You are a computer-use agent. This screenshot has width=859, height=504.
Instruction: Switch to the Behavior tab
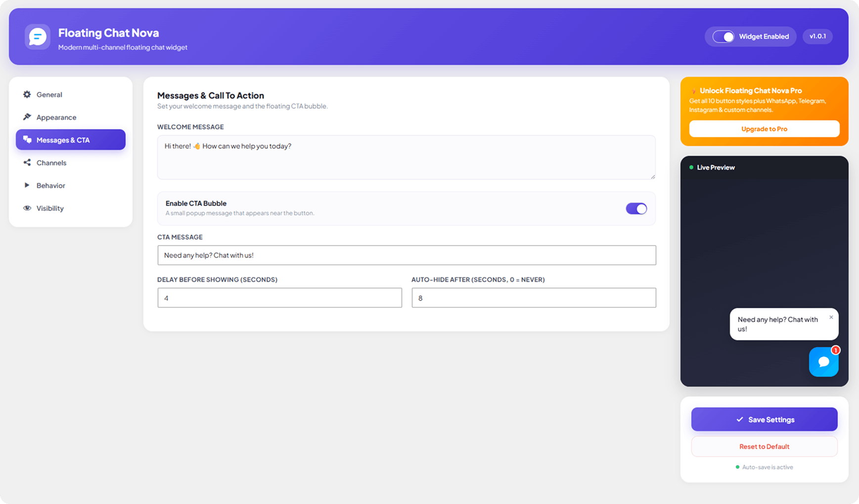coord(71,185)
